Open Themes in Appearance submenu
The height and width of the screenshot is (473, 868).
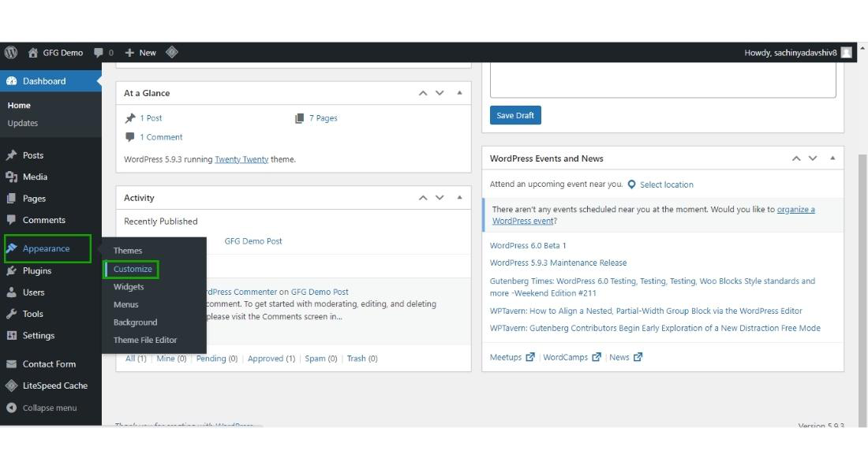128,251
